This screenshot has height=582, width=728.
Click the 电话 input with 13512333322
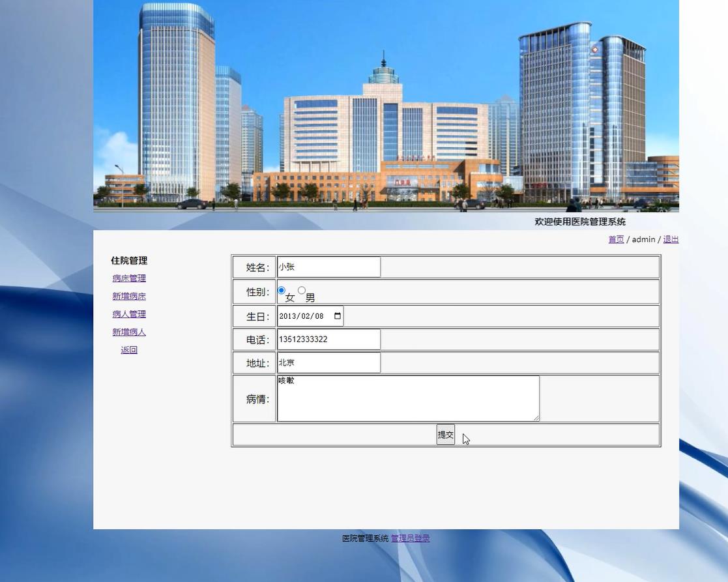point(328,340)
